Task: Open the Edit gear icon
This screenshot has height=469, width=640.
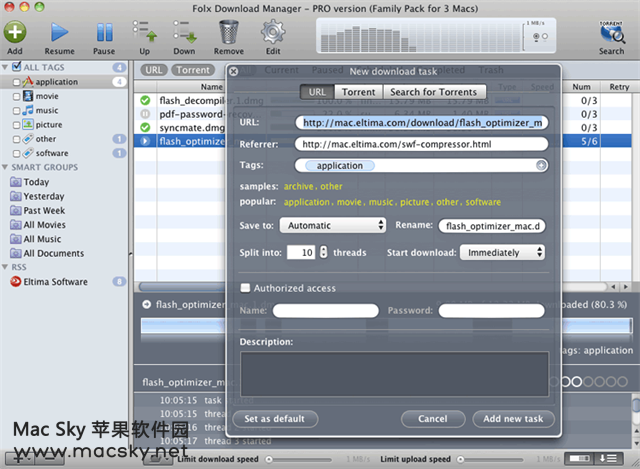Action: 273,32
